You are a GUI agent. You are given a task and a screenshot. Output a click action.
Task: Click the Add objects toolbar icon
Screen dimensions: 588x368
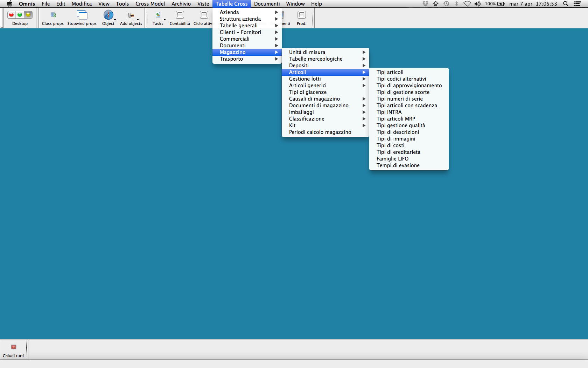coord(131,15)
